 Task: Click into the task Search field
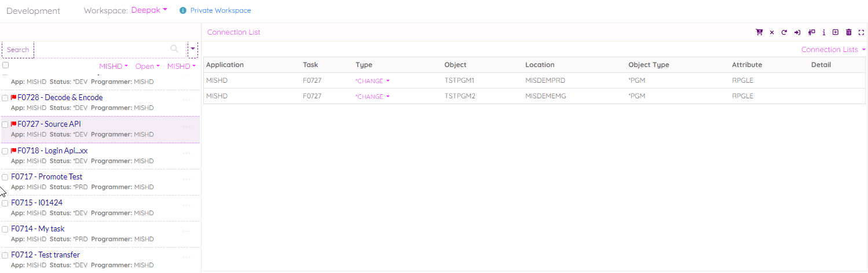[x=87, y=50]
